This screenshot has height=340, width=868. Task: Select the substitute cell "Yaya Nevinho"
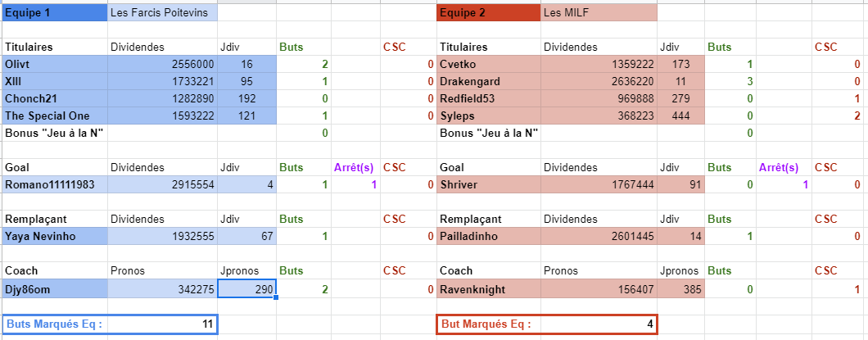click(x=55, y=238)
